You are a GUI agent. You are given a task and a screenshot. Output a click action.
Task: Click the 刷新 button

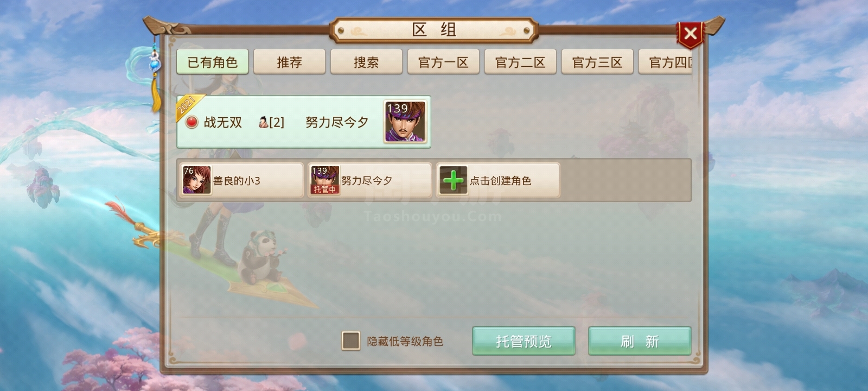640,341
